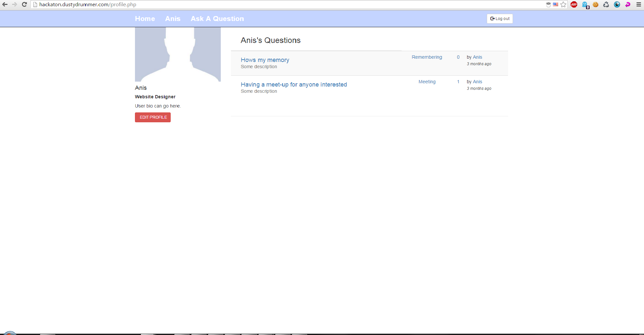
Task: Click the Anis name under the avatar
Action: point(141,88)
